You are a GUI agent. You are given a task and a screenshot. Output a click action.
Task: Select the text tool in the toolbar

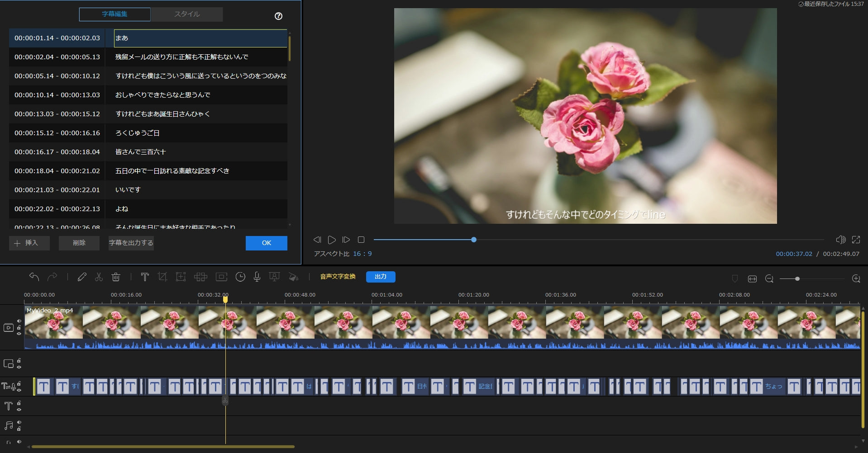coord(145,277)
